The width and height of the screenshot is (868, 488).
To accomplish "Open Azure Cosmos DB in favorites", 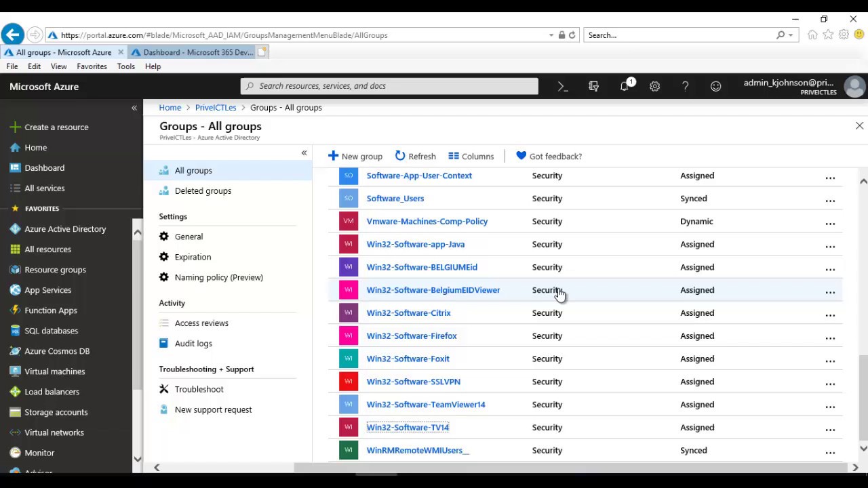I will pos(57,350).
